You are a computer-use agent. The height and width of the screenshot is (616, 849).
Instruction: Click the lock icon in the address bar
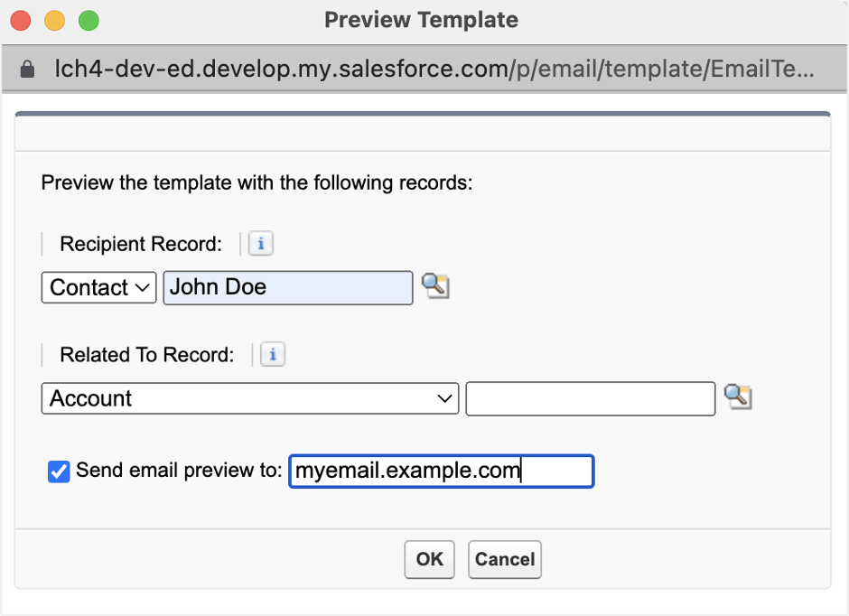pyautogui.click(x=28, y=70)
